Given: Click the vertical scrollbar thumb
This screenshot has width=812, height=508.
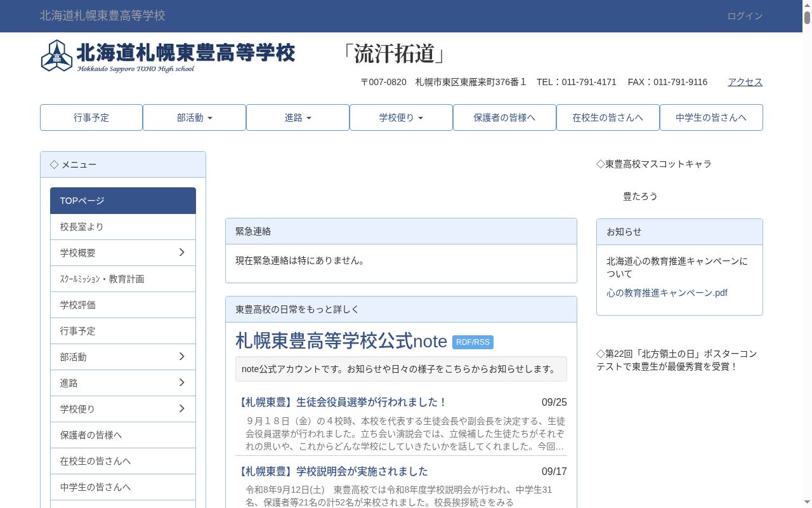Looking at the screenshot, I should [807, 18].
